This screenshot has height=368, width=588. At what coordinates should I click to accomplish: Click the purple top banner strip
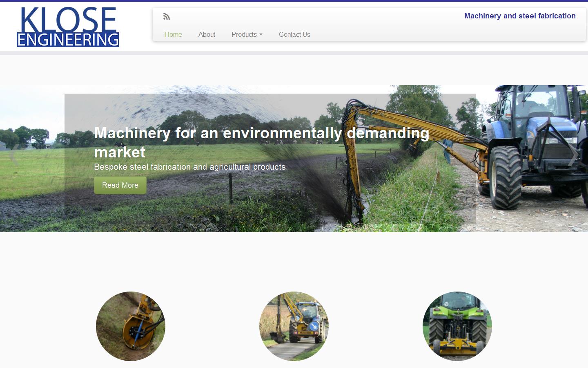[294, 2]
